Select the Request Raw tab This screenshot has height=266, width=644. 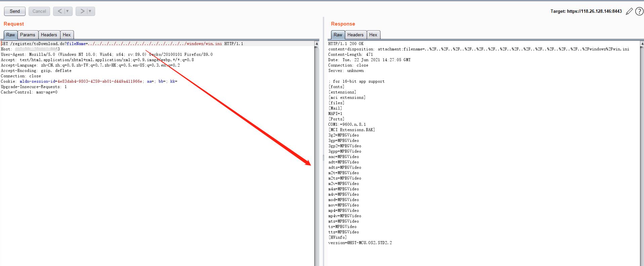click(x=10, y=35)
